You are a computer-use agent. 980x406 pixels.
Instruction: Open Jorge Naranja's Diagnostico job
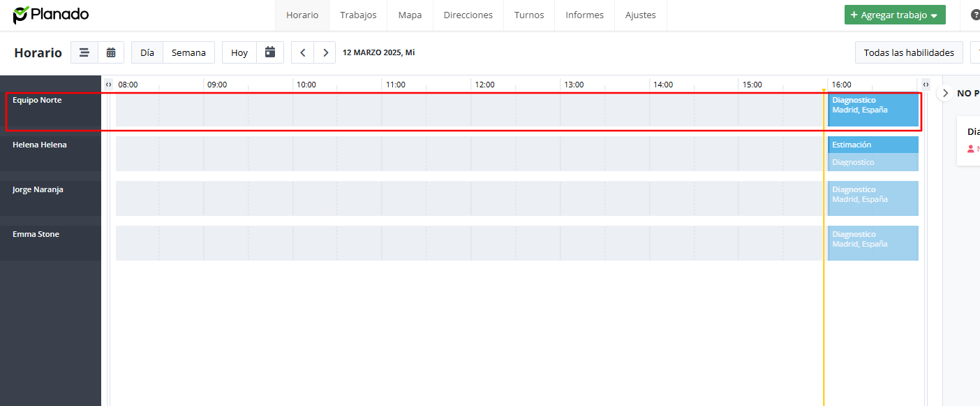click(873, 198)
